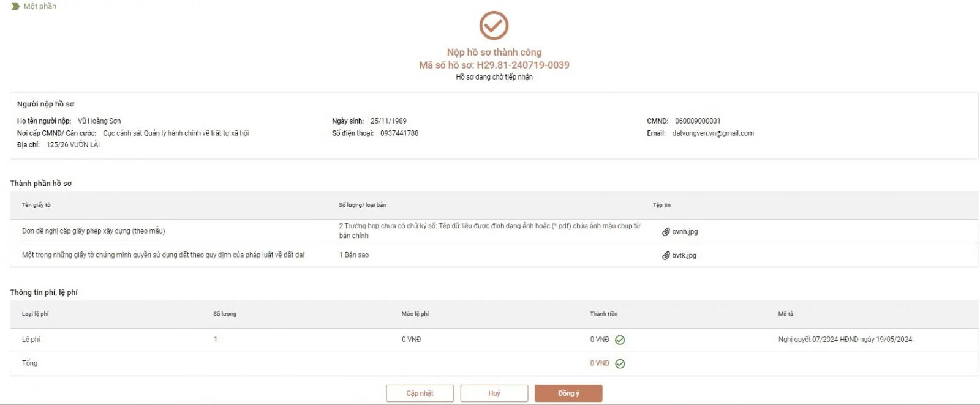Open the bvtk.jpg attached file

point(684,256)
